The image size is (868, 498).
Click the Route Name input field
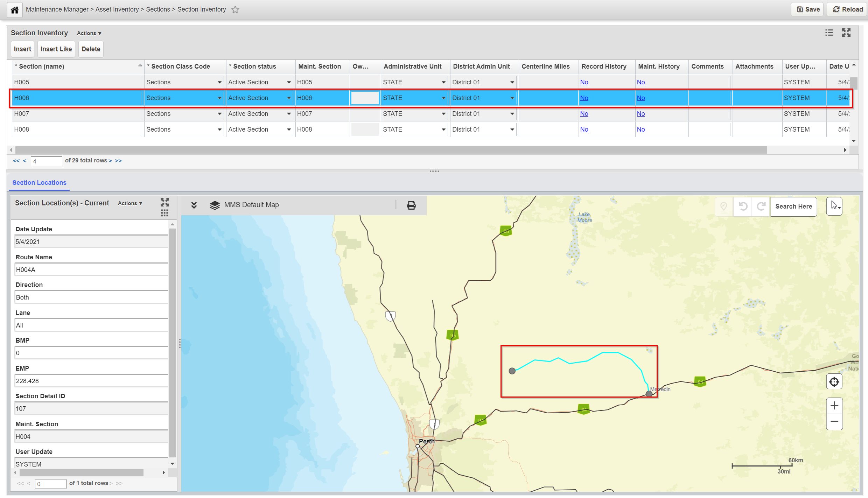point(91,270)
